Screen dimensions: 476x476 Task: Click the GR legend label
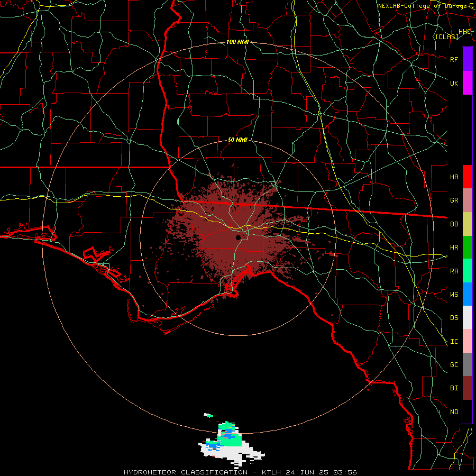[454, 200]
